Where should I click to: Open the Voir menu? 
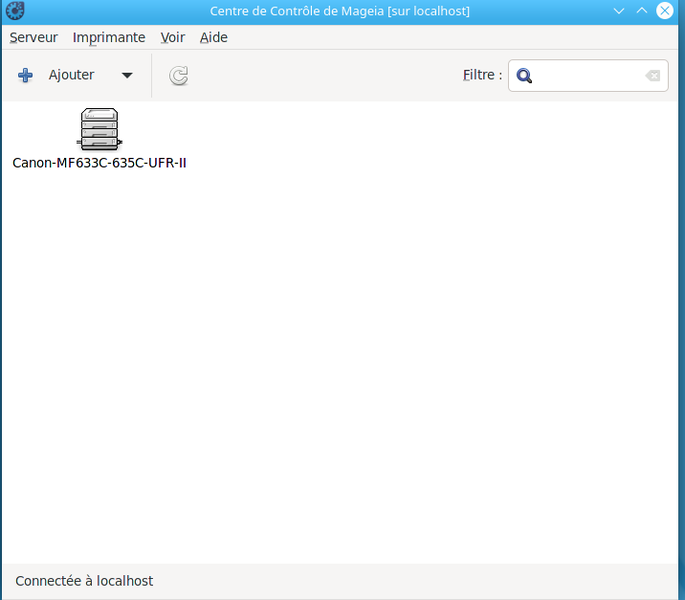pos(173,38)
